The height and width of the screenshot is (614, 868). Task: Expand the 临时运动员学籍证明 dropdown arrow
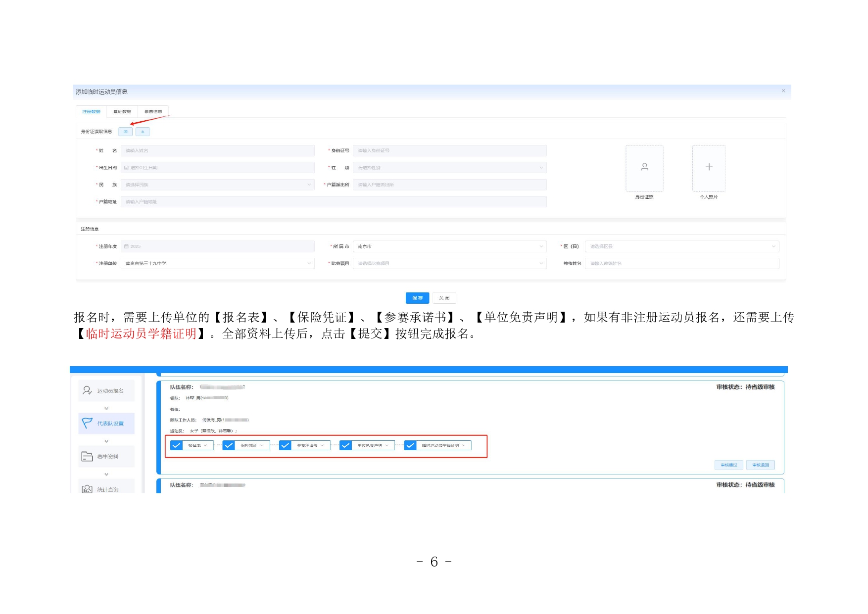[x=464, y=445]
